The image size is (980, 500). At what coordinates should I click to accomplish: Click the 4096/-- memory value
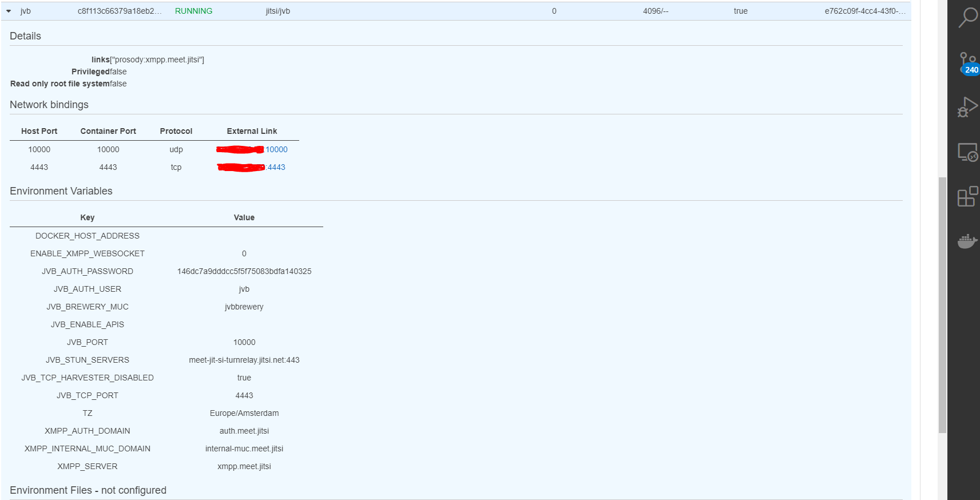point(656,11)
